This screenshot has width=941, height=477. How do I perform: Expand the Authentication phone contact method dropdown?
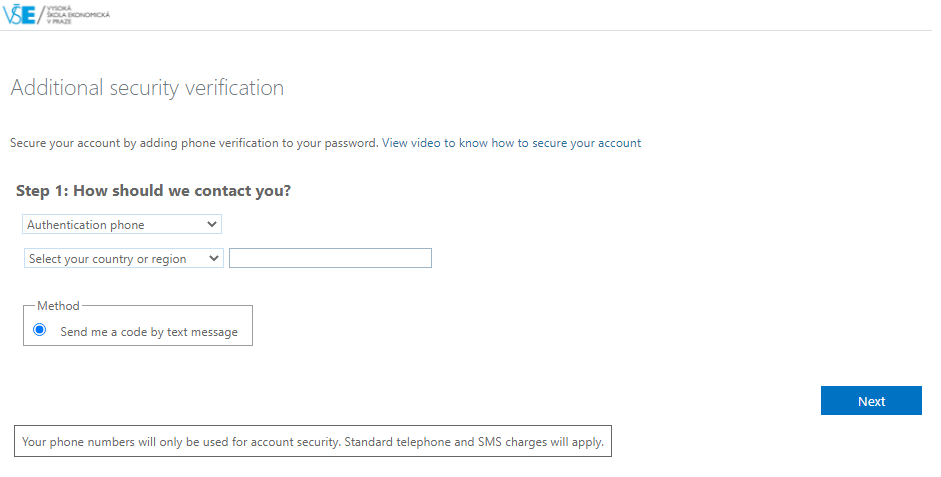click(x=122, y=224)
